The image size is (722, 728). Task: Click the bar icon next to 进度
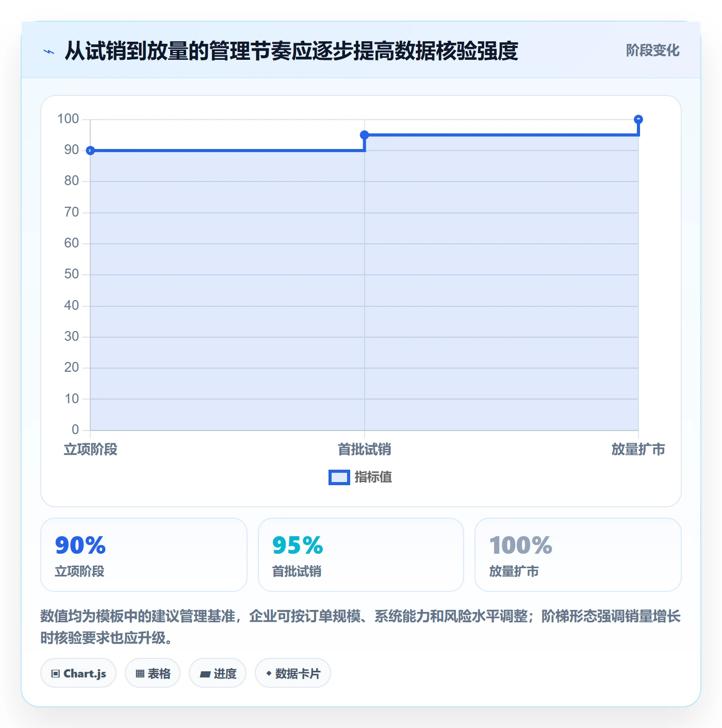[205, 674]
